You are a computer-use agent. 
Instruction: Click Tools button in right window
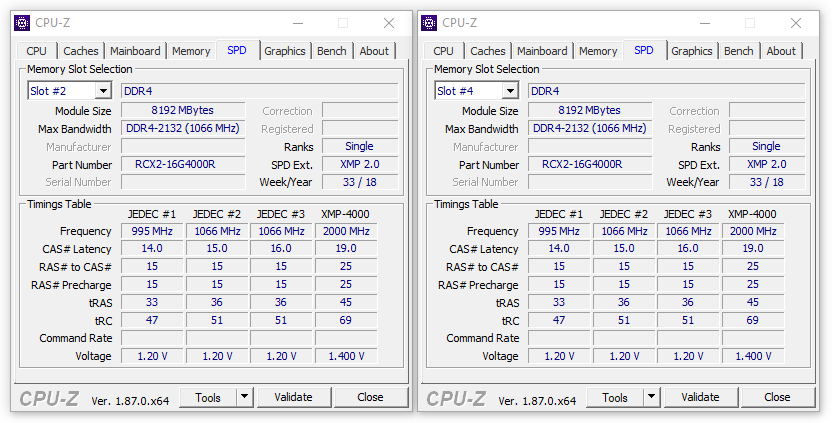pos(615,398)
